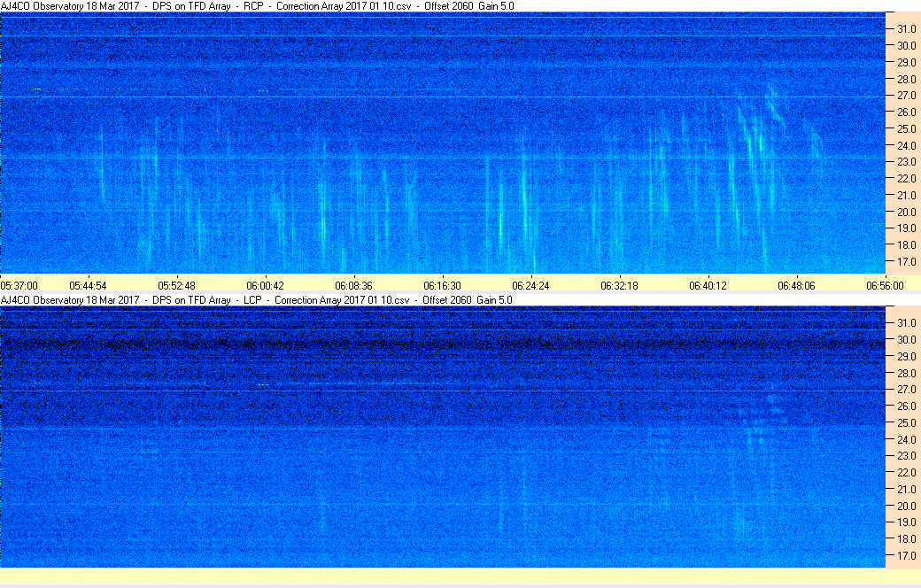The height and width of the screenshot is (588, 921).
Task: Click the 17.0 frequency label in RCP panel
Action: (x=906, y=262)
